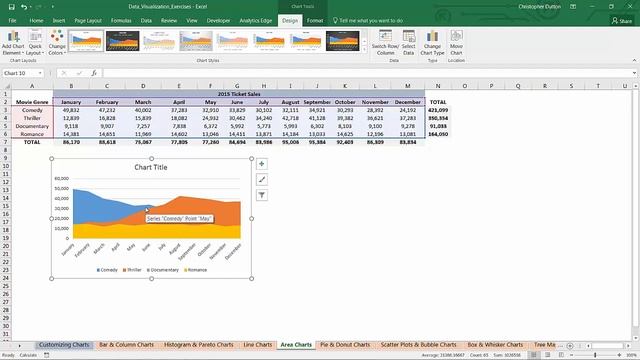Click the Comedy legend entry
640x360 pixels.
click(107, 270)
